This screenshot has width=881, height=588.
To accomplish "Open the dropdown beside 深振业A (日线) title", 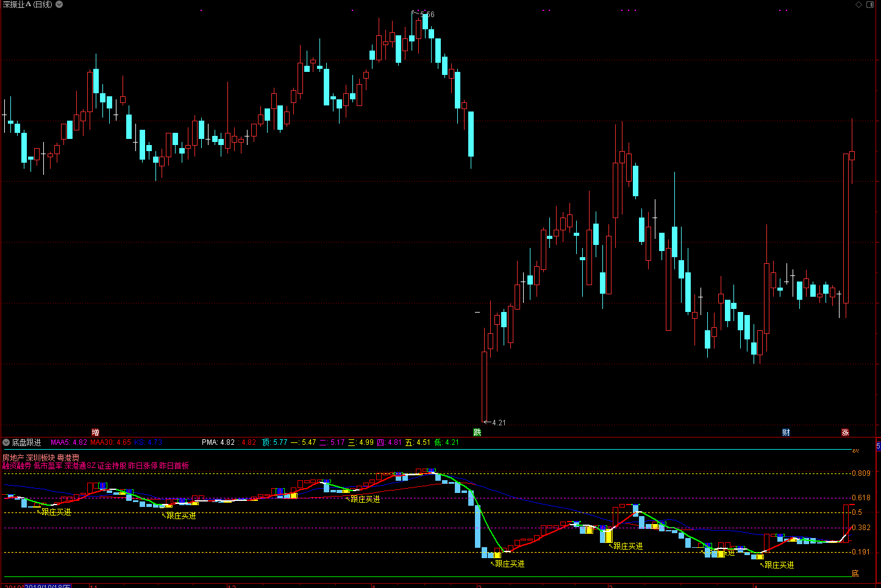I will pos(59,4).
